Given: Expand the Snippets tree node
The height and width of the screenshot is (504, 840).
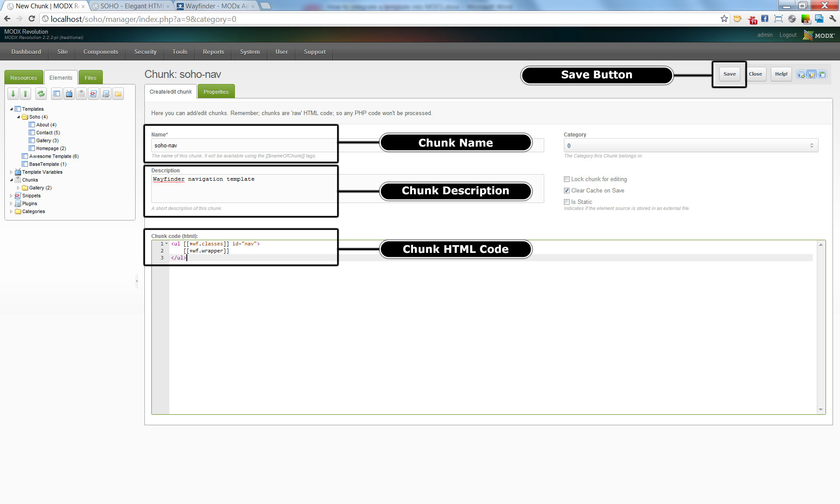Looking at the screenshot, I should click(x=11, y=196).
